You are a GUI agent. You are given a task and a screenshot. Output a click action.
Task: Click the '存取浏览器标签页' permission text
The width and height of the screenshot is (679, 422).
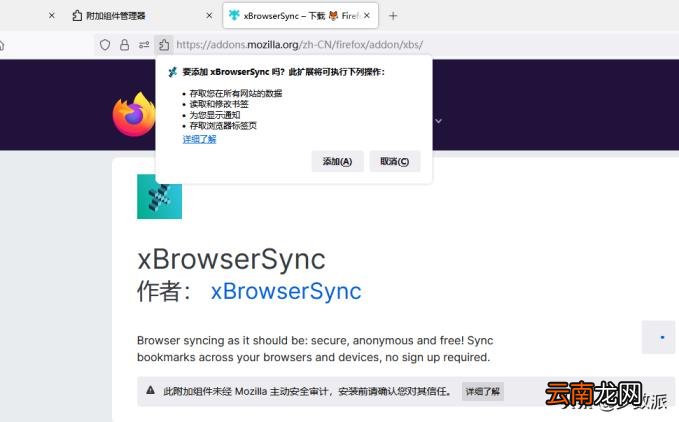223,126
